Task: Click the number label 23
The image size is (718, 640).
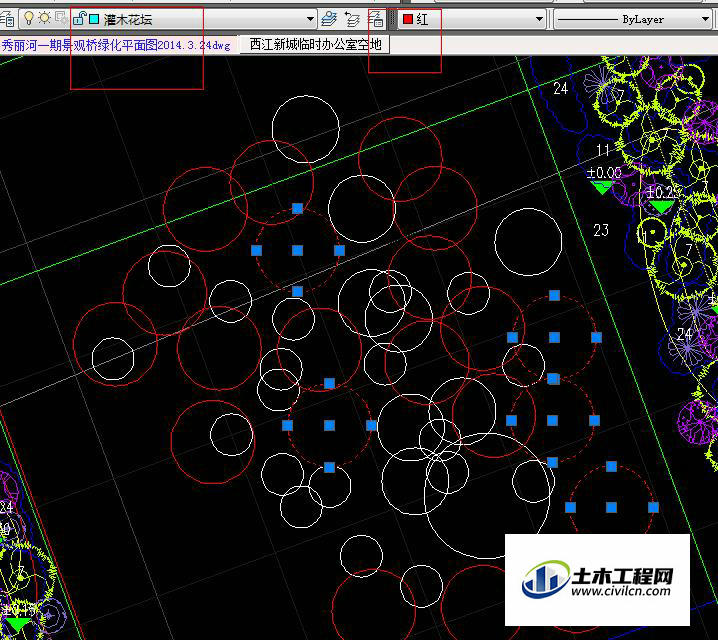Action: point(601,230)
